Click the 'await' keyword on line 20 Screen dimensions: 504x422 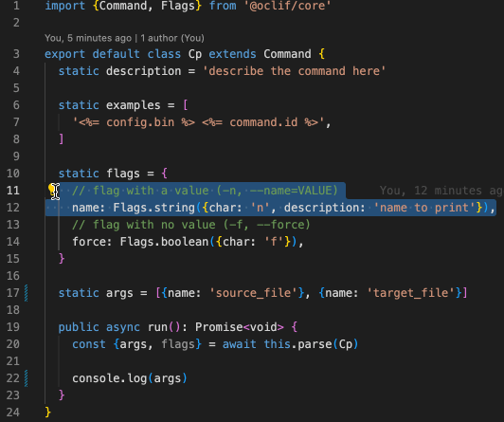point(239,344)
